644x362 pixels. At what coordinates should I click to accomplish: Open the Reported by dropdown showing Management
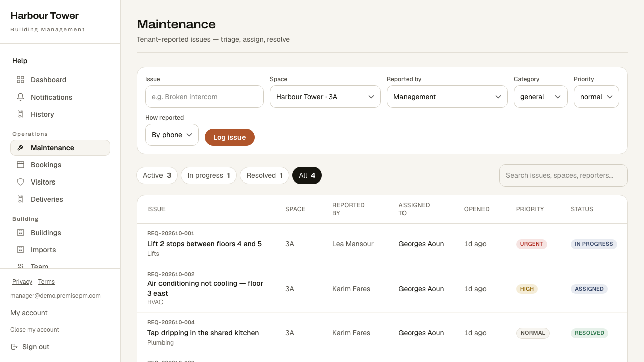[x=447, y=97]
